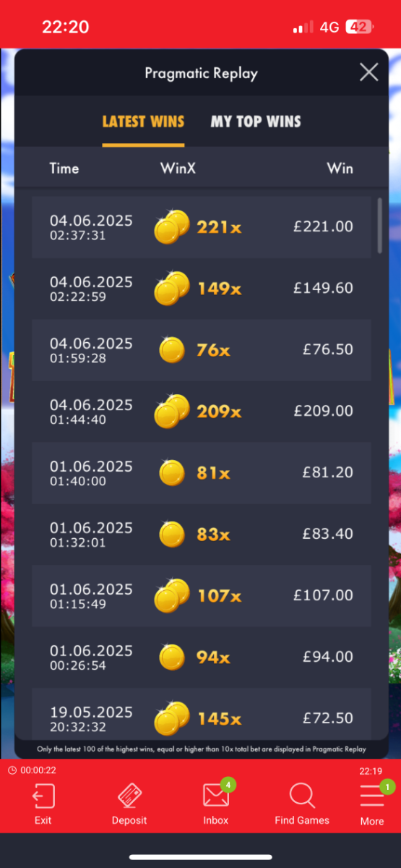
Task: Open the Deposit card icon
Action: 129,796
